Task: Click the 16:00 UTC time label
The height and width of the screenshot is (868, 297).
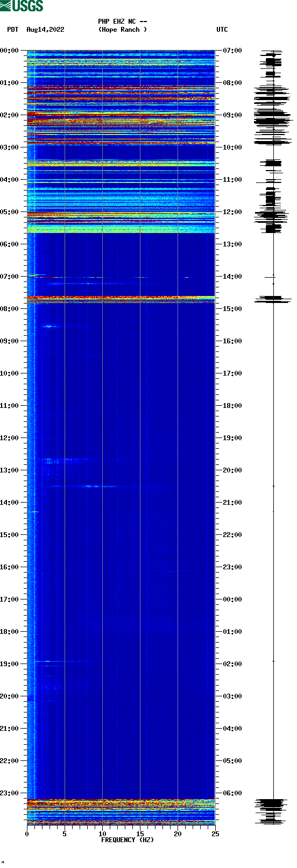Action: coord(232,341)
